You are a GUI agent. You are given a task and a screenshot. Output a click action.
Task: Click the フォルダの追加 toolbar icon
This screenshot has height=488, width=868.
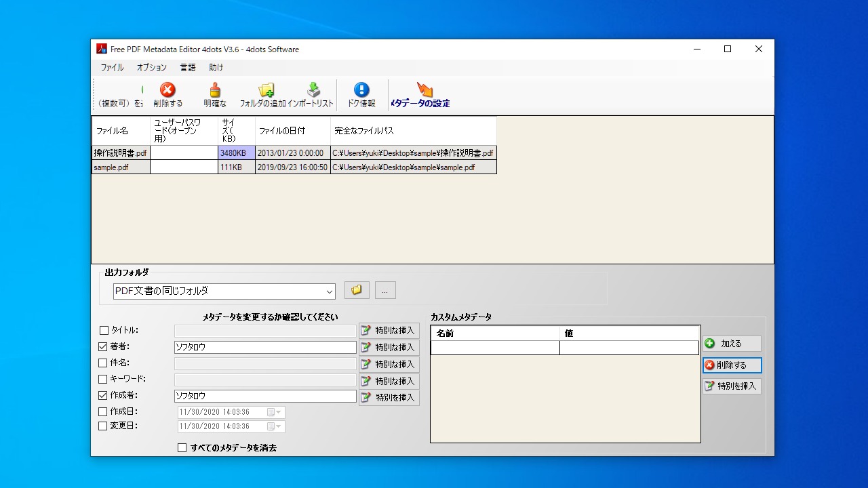point(266,90)
